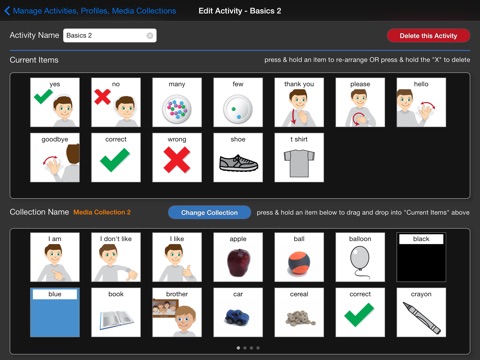Click the Change Collection button

point(209,212)
